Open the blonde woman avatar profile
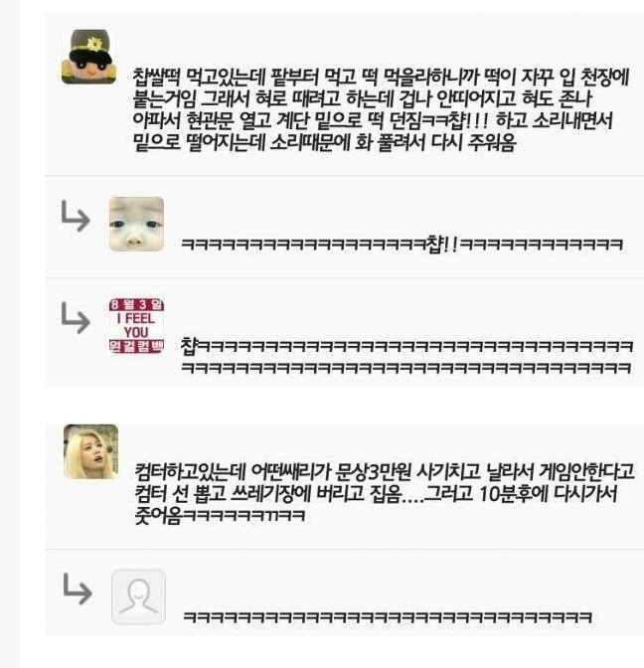The height and width of the screenshot is (668, 644). 90,451
